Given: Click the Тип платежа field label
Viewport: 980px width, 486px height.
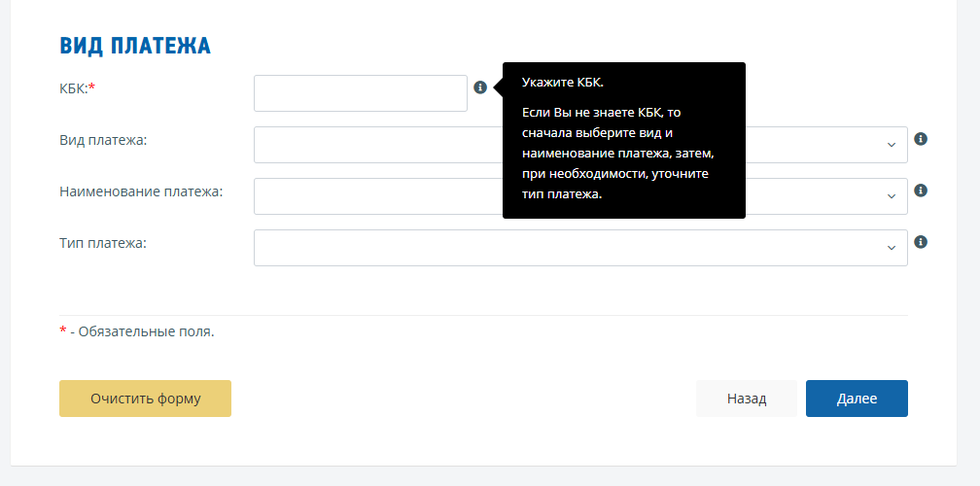Looking at the screenshot, I should tap(103, 243).
